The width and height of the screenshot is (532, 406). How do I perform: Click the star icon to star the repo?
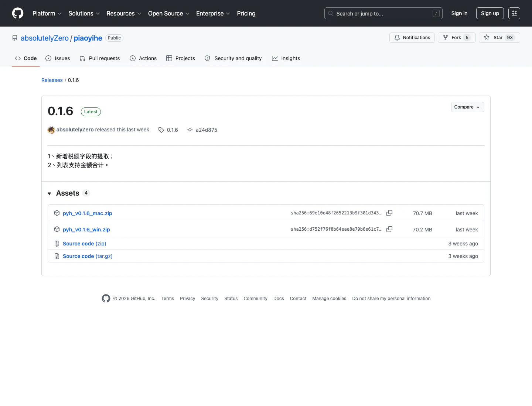[487, 37]
